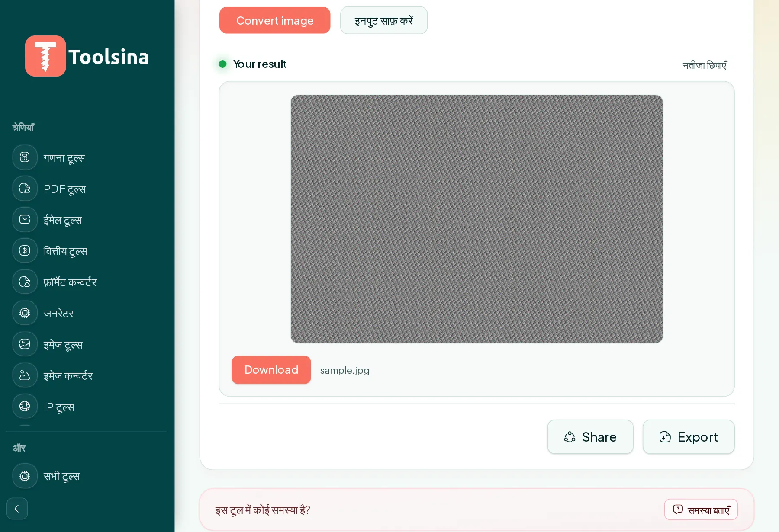Click the Export button
Screen dimensions: 779x532
point(689,437)
